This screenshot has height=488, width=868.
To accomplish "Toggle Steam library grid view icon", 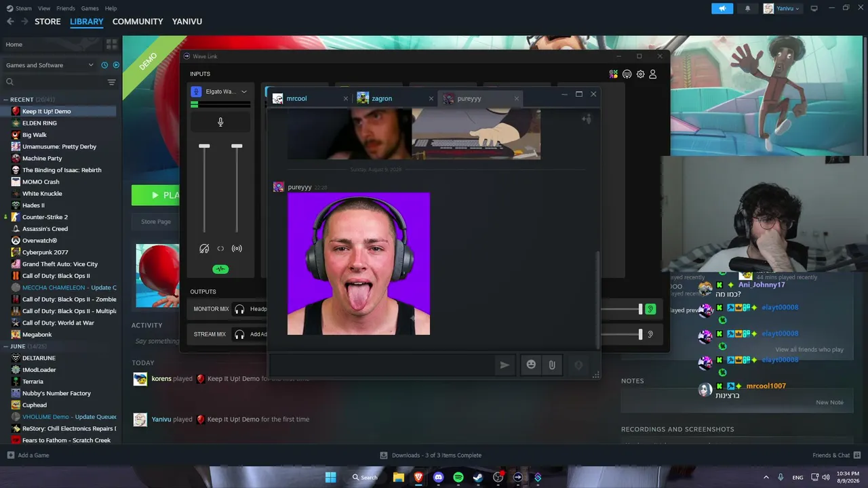I will tap(112, 44).
